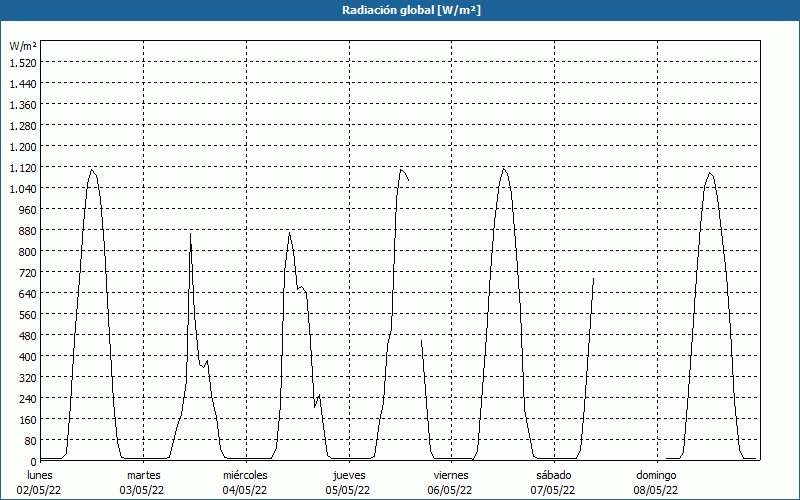The height and width of the screenshot is (500, 800).
Task: Select the 80 y-axis value
Action: pos(30,441)
